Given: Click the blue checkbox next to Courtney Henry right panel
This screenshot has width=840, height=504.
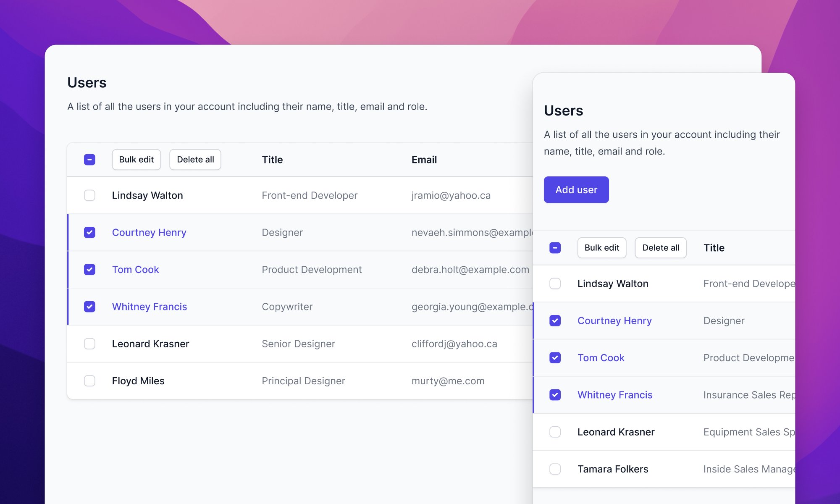Looking at the screenshot, I should point(554,320).
